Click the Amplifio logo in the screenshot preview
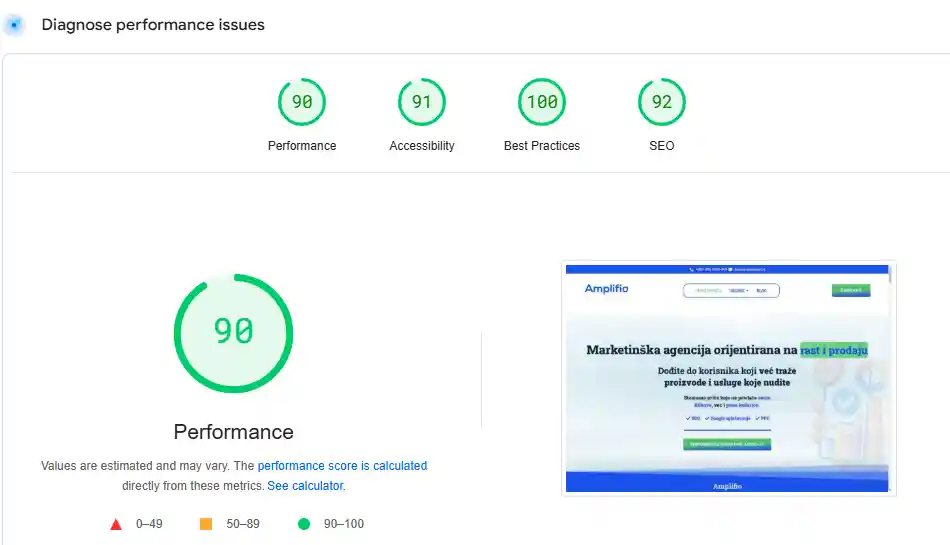The image size is (950, 545). pos(607,289)
